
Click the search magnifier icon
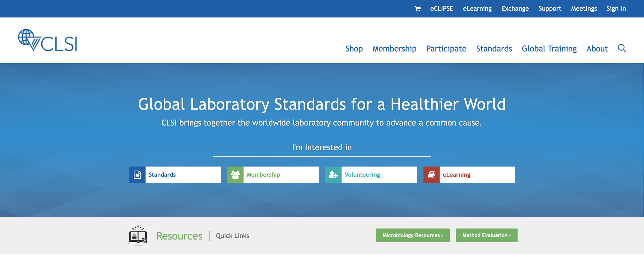tap(622, 48)
